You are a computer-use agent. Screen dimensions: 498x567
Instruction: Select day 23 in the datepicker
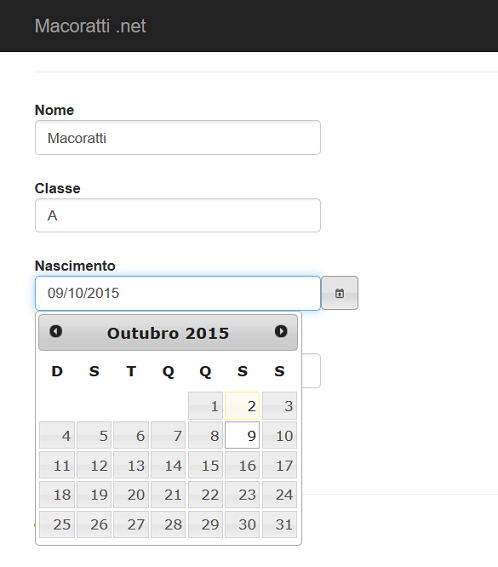242,495
